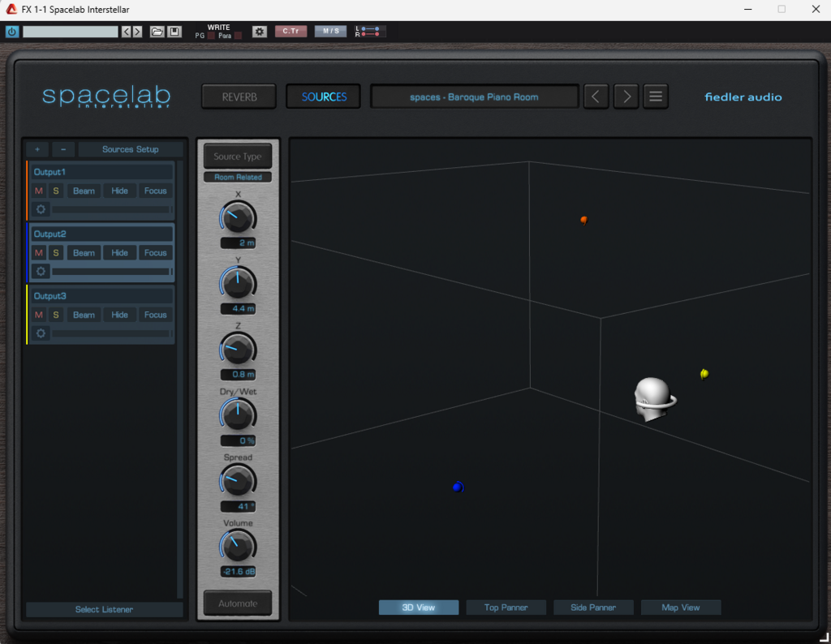Viewport: 831px width, 644px height.
Task: Click the Automate button
Action: click(x=238, y=603)
